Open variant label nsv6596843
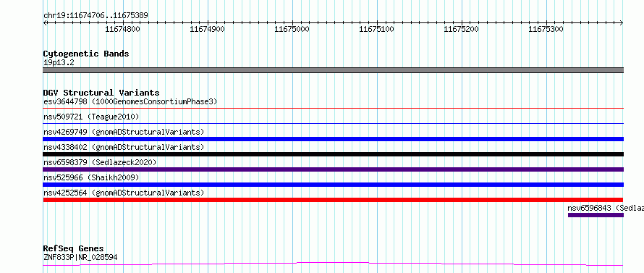 tap(606, 208)
